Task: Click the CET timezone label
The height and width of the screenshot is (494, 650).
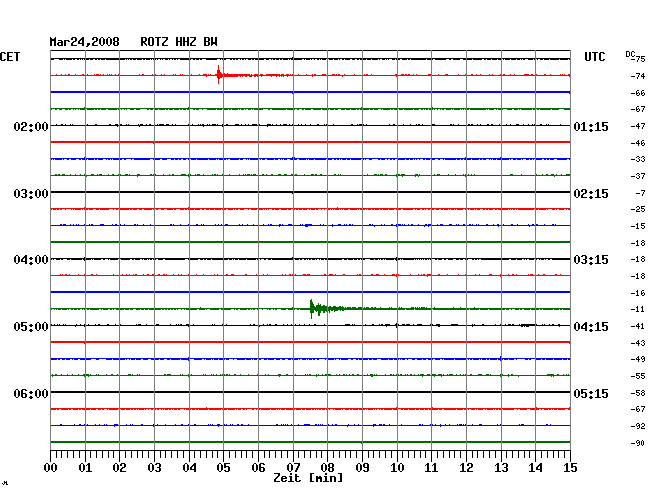Action: pos(10,57)
